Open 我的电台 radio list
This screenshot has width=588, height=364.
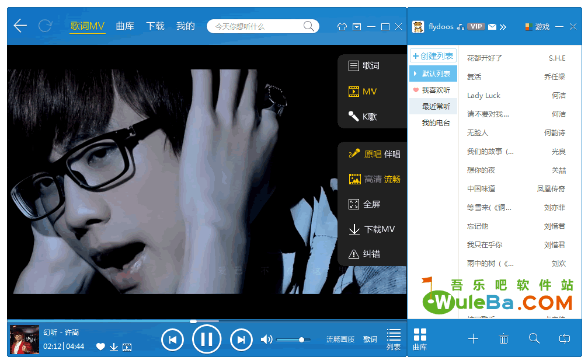[433, 123]
